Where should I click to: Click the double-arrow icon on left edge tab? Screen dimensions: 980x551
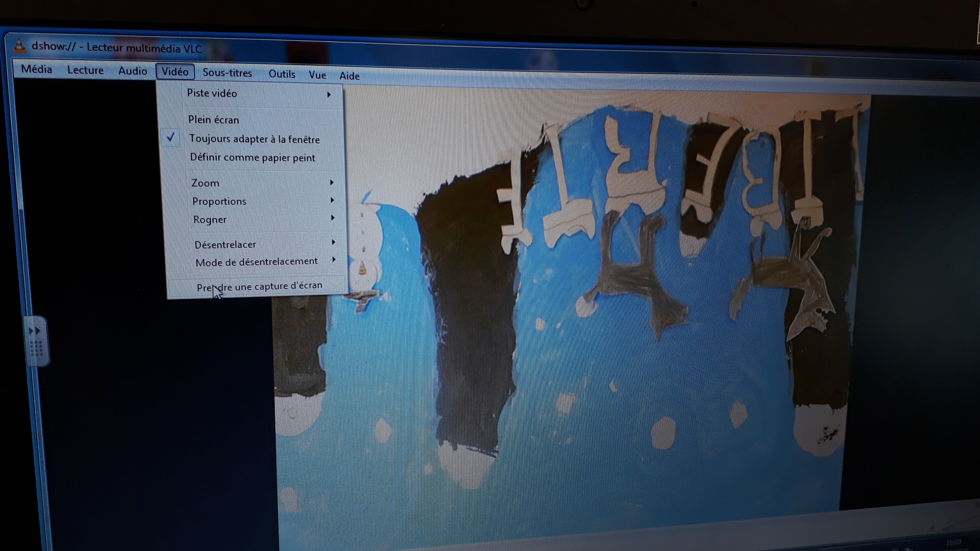[35, 331]
